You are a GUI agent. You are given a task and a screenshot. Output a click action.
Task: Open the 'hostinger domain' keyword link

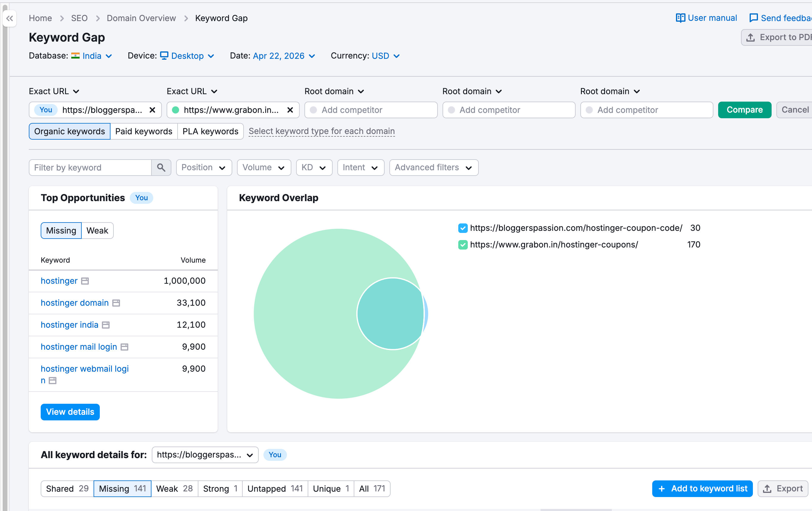click(x=74, y=302)
